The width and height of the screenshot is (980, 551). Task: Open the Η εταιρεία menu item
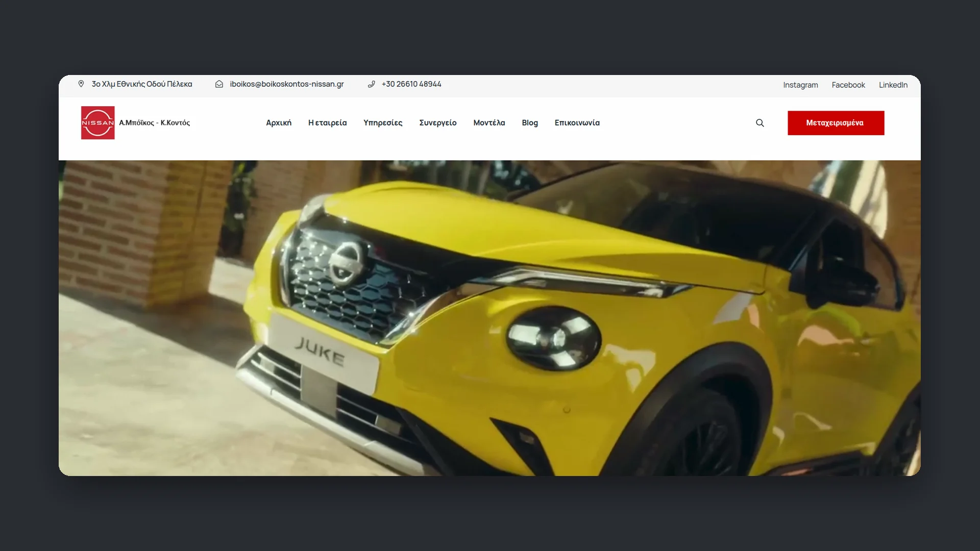tap(327, 123)
